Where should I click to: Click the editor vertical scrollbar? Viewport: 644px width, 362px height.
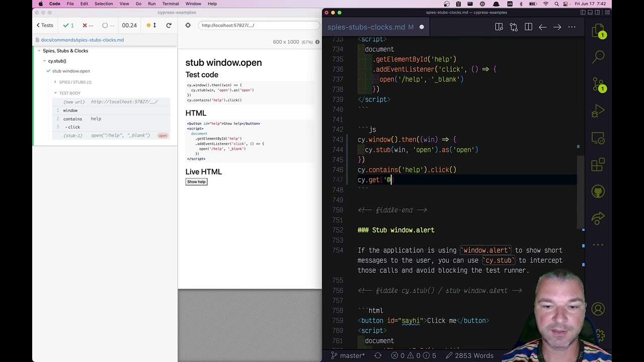(582, 191)
